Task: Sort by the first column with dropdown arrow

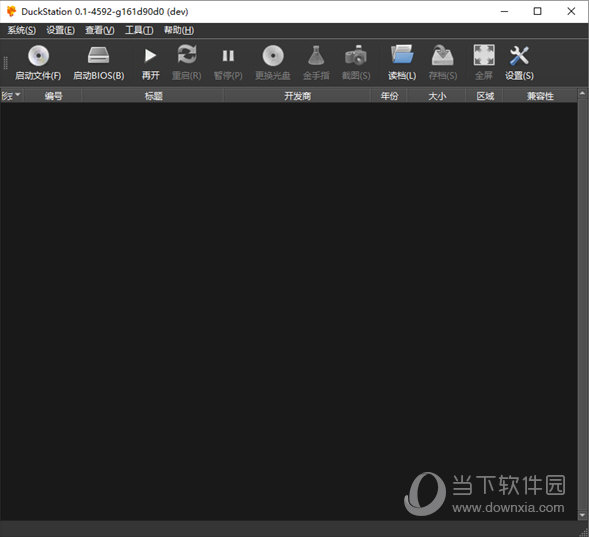Action: (x=11, y=96)
